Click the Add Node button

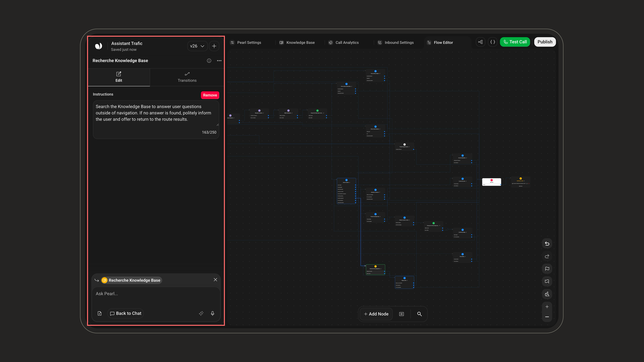point(376,314)
